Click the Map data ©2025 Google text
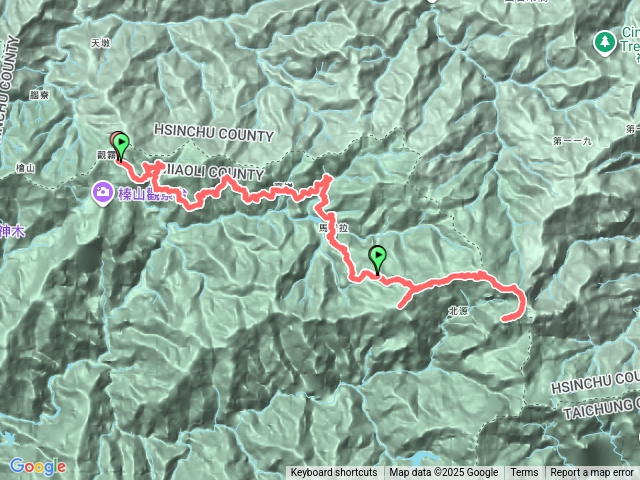 443,473
